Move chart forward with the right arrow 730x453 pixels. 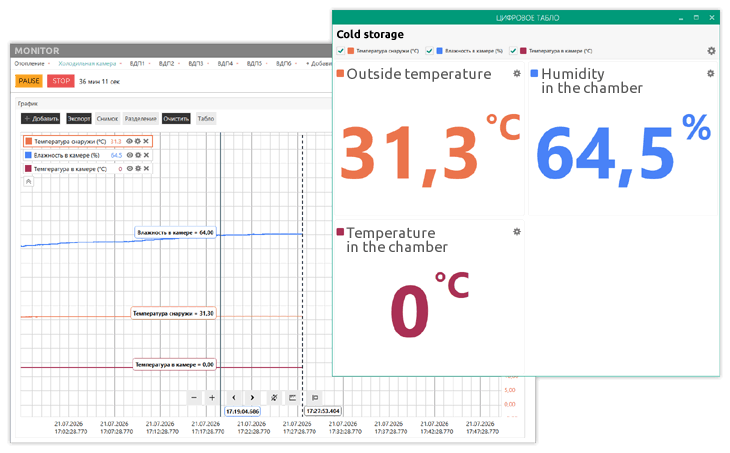point(252,398)
